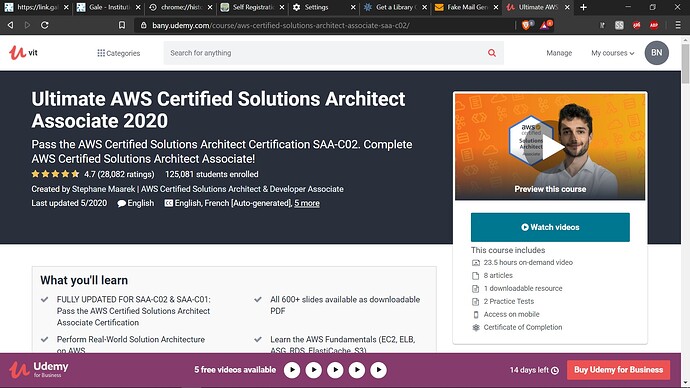
Task: Switch to the Self Registration tab
Action: (253, 7)
